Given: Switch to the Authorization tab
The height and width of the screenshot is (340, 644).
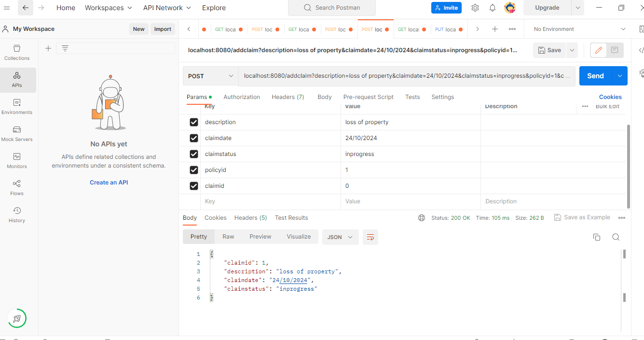Looking at the screenshot, I should (x=242, y=97).
